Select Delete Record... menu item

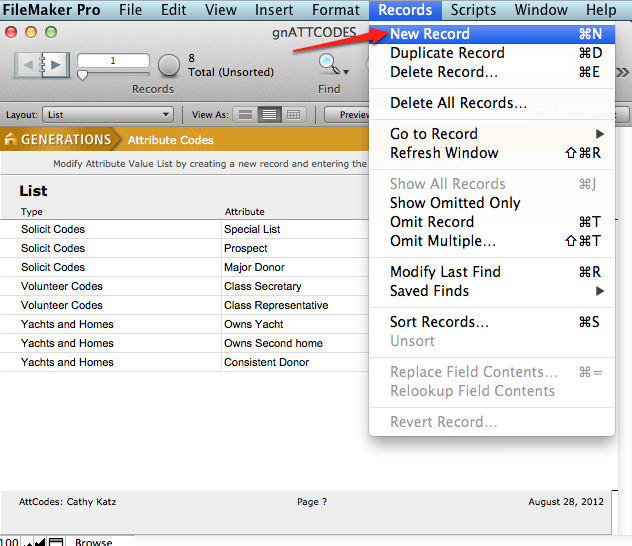492,72
